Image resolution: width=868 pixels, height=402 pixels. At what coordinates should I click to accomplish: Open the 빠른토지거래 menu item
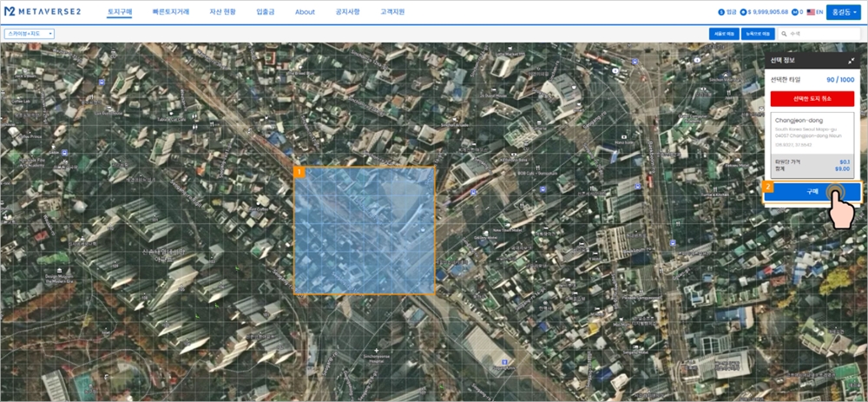[171, 11]
